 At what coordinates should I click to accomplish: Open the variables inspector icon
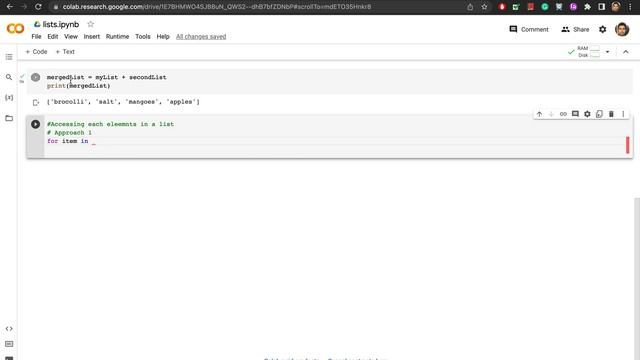(9, 98)
